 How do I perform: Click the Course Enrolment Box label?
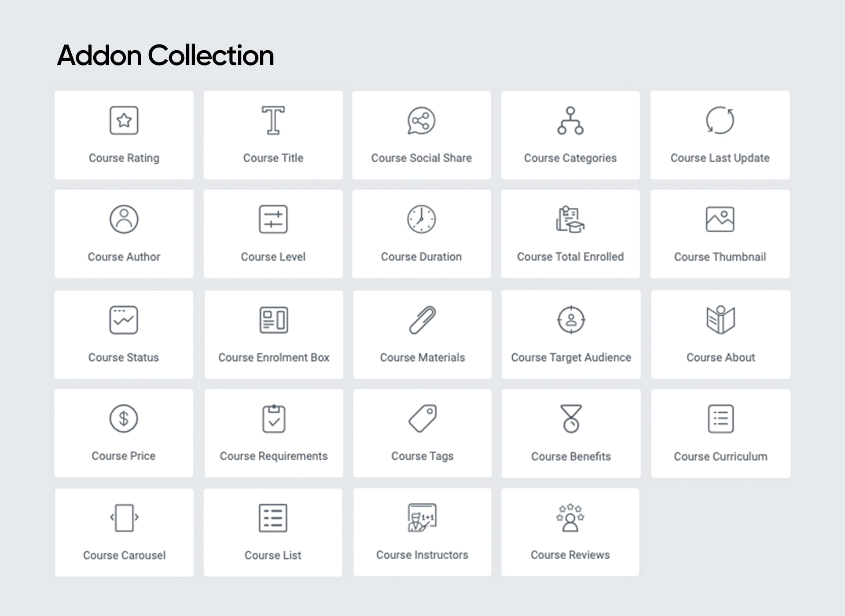[x=274, y=357]
